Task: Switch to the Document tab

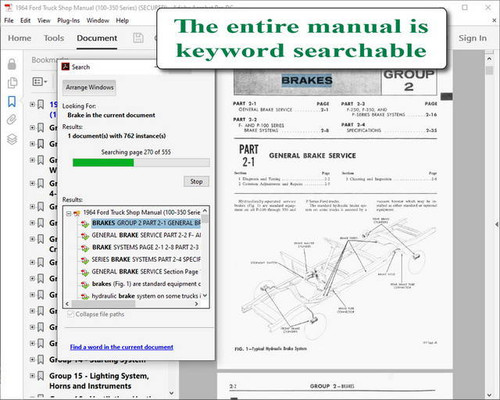Action: 97,38
